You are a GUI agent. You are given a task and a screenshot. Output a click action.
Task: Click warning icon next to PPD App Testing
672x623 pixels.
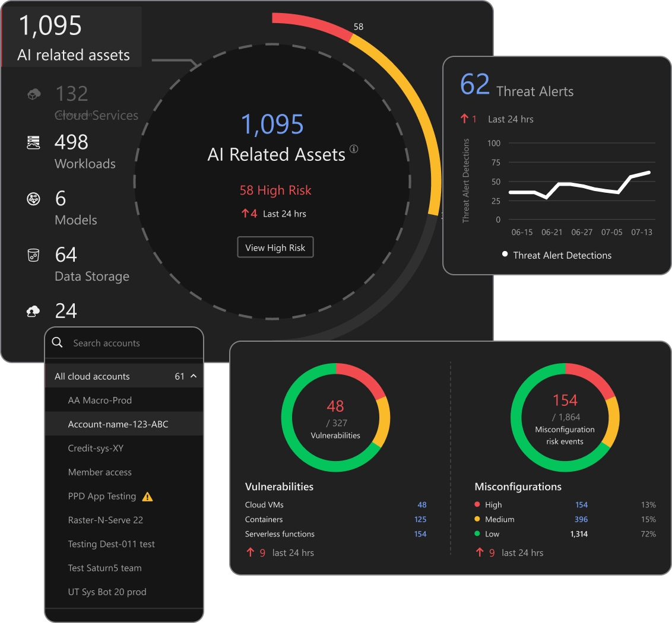(148, 497)
